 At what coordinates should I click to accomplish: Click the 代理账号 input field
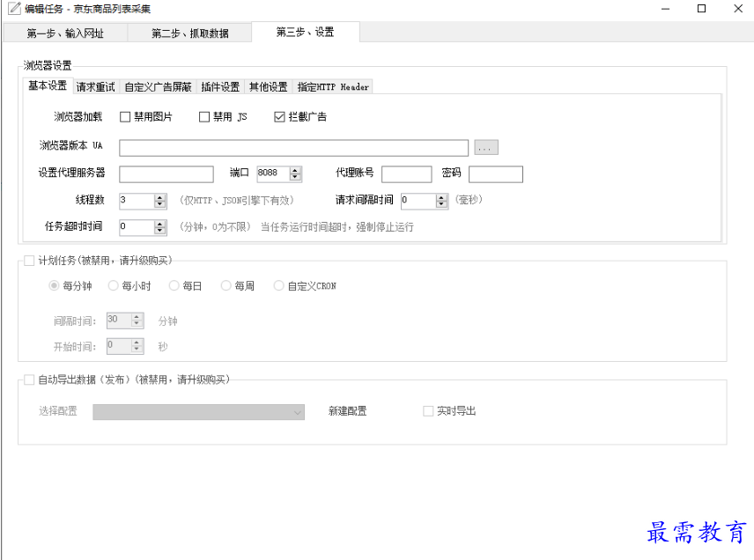coord(407,174)
